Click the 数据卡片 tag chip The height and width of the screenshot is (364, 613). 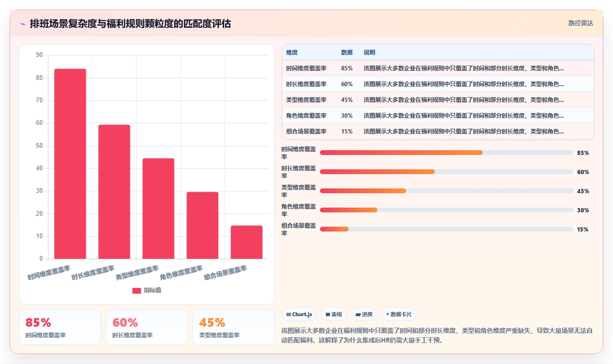pos(399,314)
